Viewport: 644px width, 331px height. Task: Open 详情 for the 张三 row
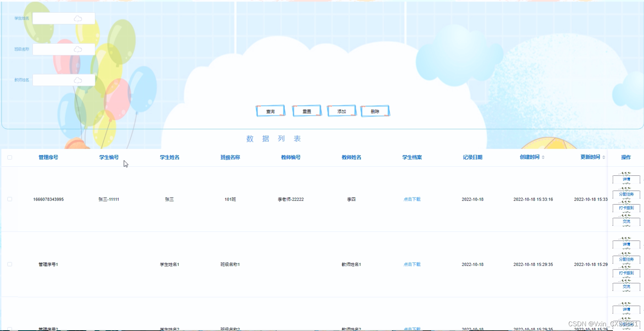point(626,179)
